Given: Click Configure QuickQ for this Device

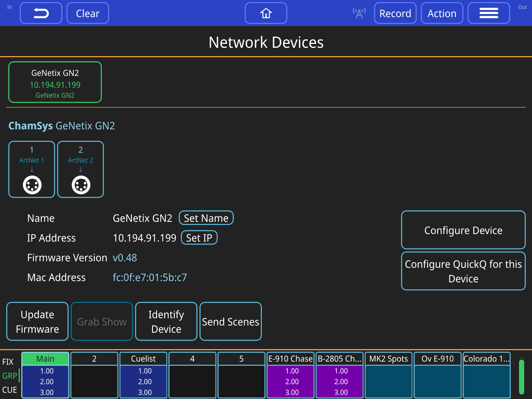Looking at the screenshot, I should coord(463,271).
